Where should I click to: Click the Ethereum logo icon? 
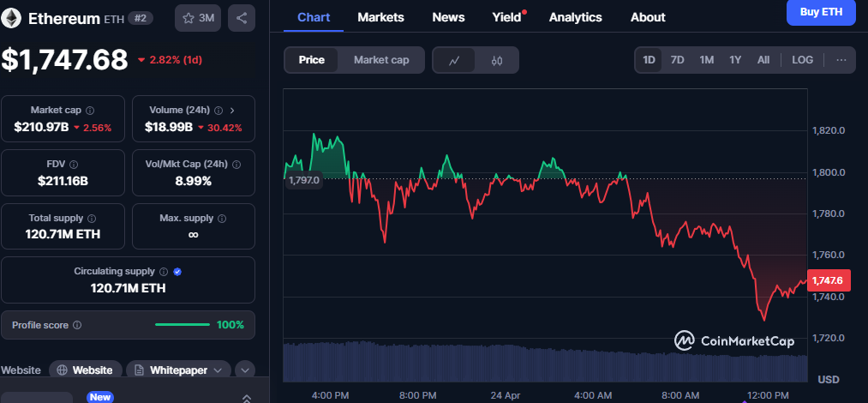click(x=11, y=18)
